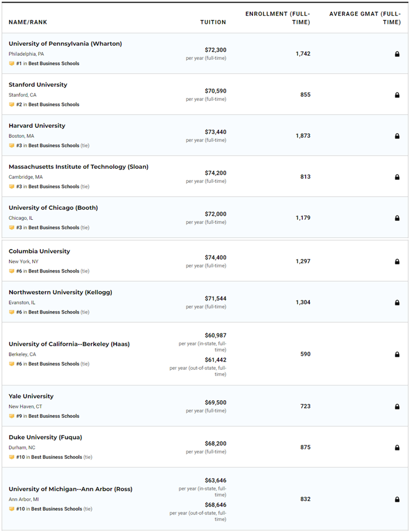This screenshot has width=410, height=532.
Task: Click the Enrollment (Full-Time) column header
Action: pyautogui.click(x=278, y=18)
